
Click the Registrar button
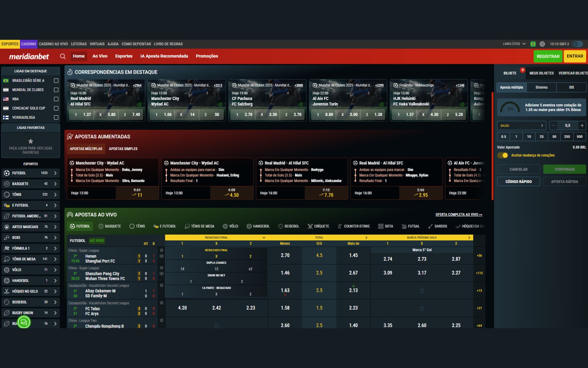pos(548,56)
